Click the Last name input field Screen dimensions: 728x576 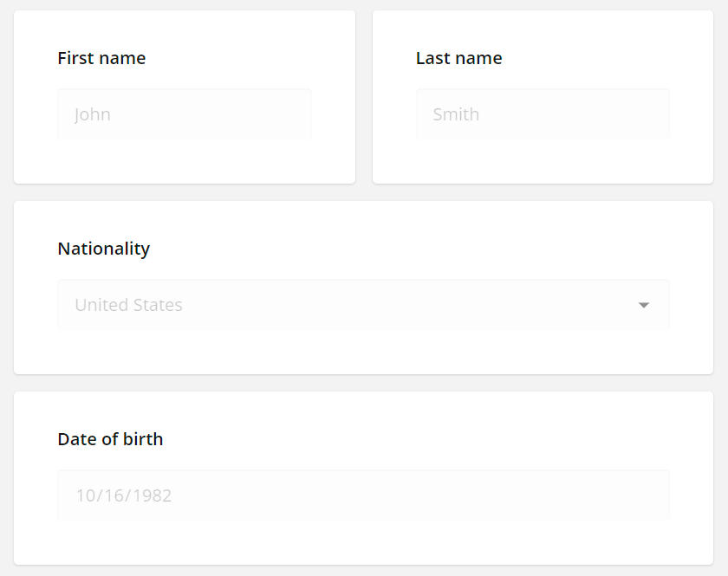click(x=543, y=113)
